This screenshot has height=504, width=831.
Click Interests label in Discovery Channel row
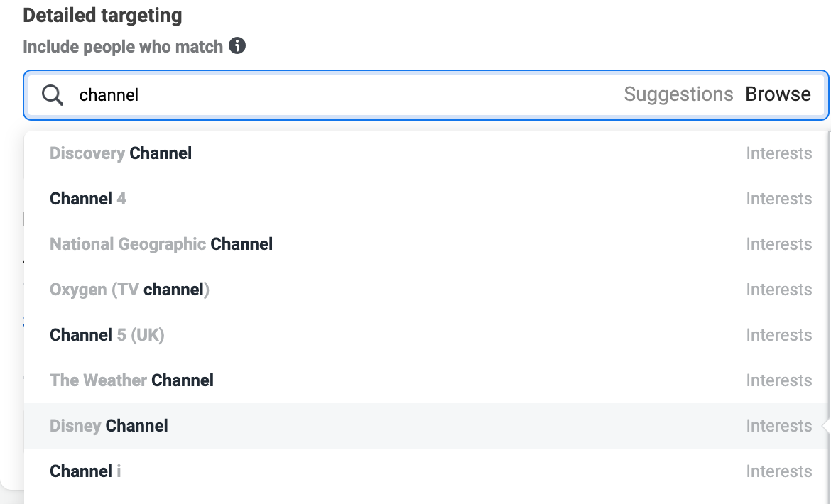pos(778,153)
